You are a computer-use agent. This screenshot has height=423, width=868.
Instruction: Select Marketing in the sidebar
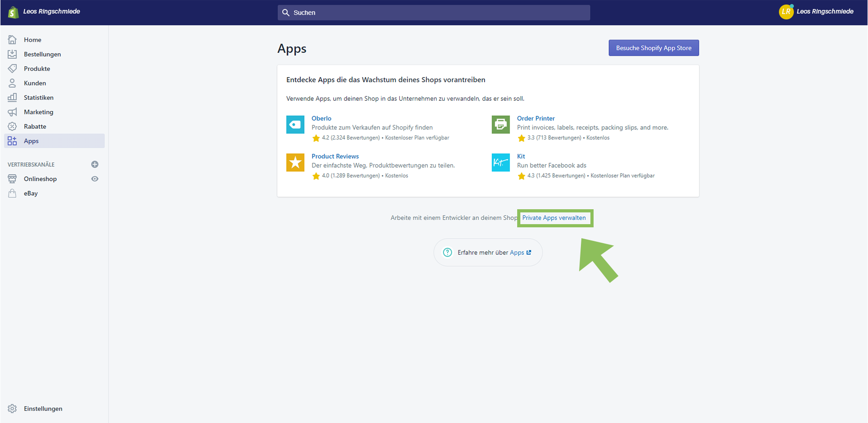[x=38, y=112]
